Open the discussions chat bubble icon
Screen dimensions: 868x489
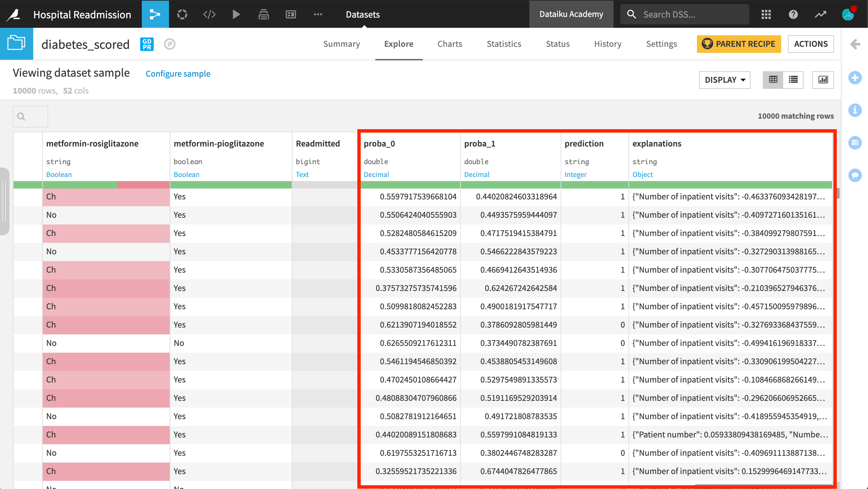tap(855, 175)
